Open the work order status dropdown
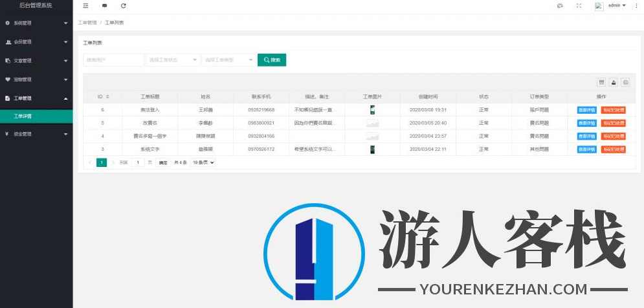The width and height of the screenshot is (644, 308). pos(173,60)
